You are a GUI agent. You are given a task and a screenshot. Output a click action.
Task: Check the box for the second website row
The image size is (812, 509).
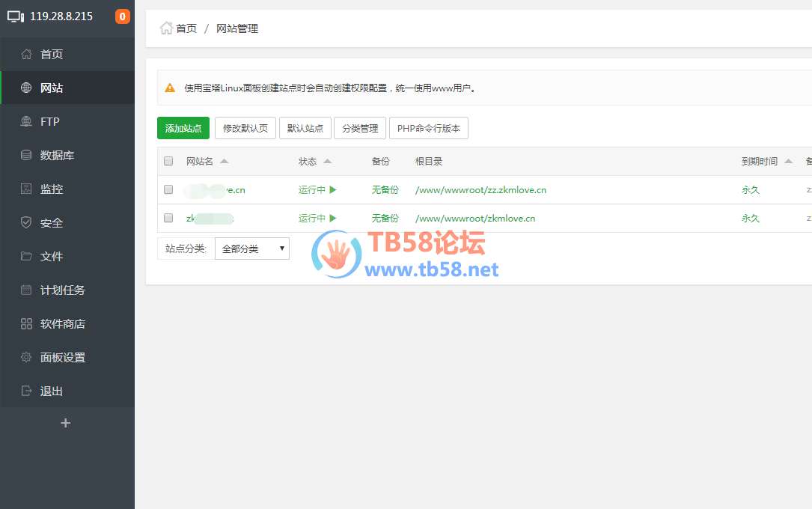[x=168, y=218]
